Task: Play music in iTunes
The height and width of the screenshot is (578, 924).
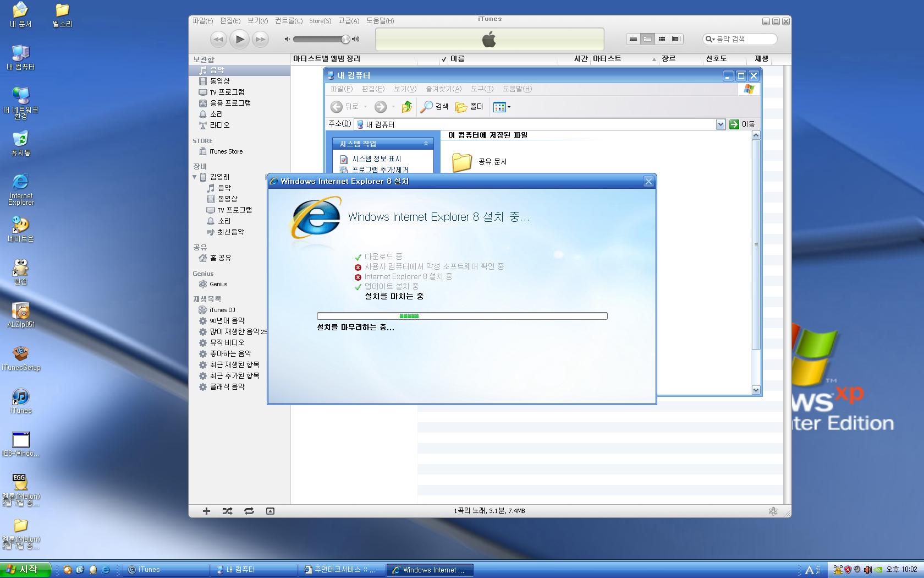Action: point(240,39)
